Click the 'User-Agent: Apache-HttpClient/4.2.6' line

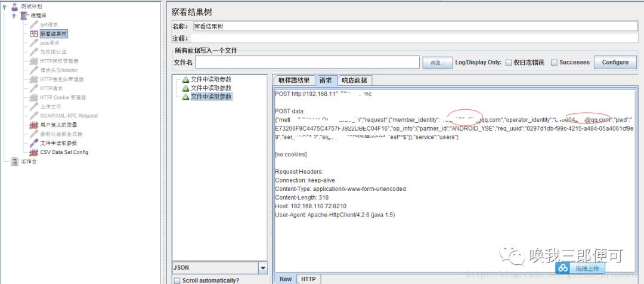coord(335,215)
